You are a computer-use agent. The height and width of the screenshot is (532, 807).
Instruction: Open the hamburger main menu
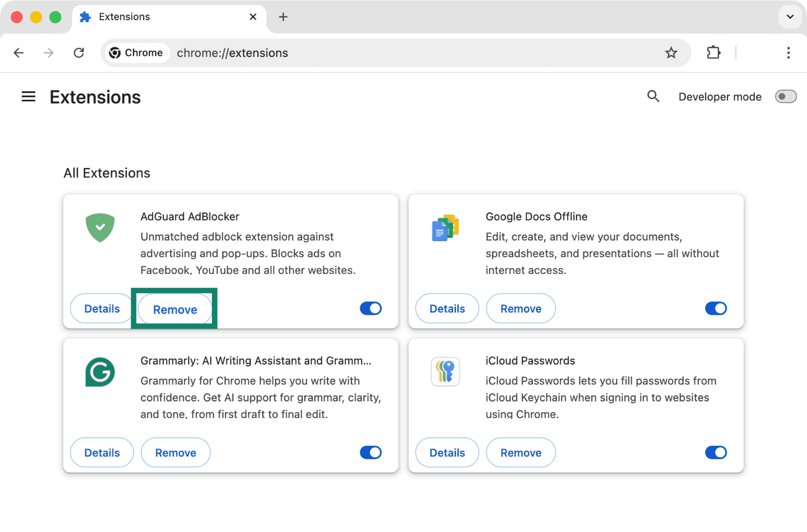click(28, 97)
